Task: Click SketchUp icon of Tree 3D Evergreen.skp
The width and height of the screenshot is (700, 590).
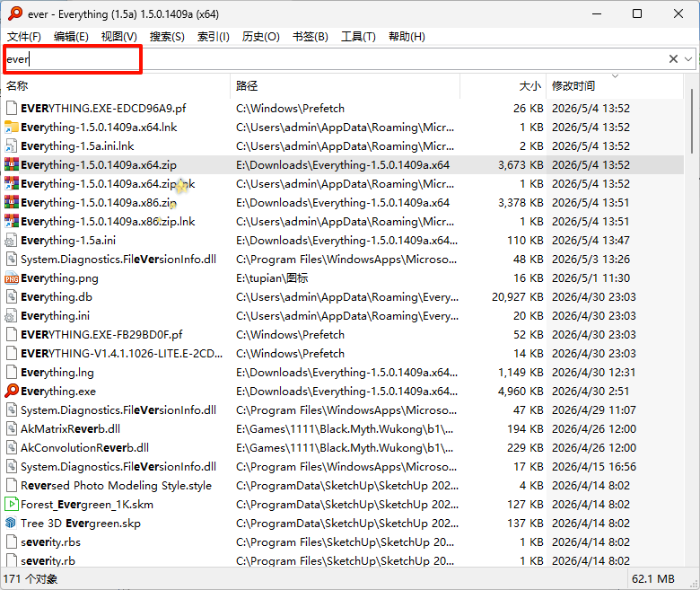Action: pyautogui.click(x=11, y=523)
